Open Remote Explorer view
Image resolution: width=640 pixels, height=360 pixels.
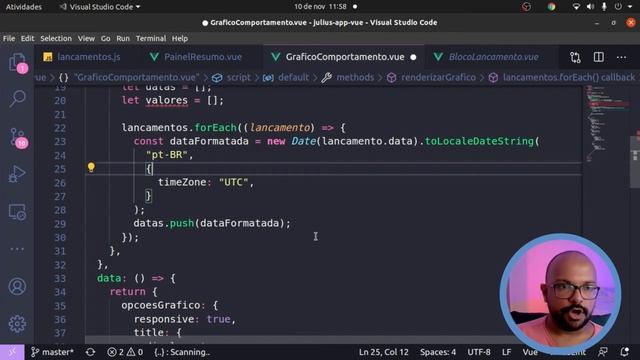click(x=17, y=212)
